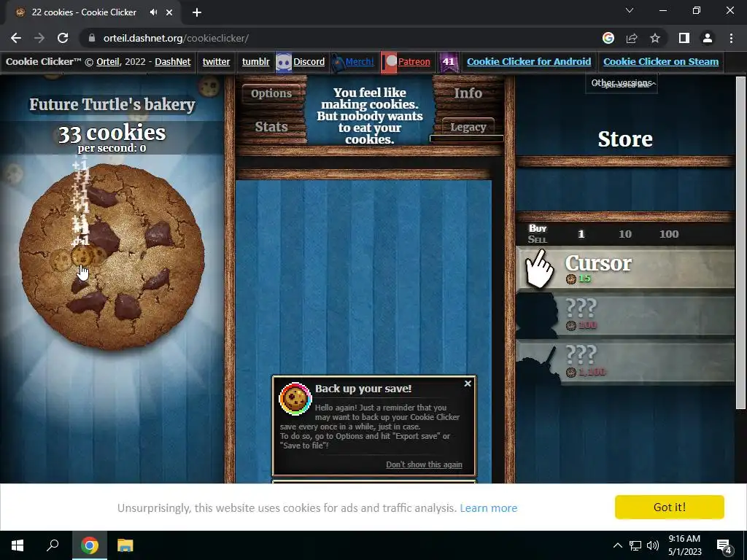Switch store mode to Sell
The height and width of the screenshot is (560, 747).
(x=538, y=239)
